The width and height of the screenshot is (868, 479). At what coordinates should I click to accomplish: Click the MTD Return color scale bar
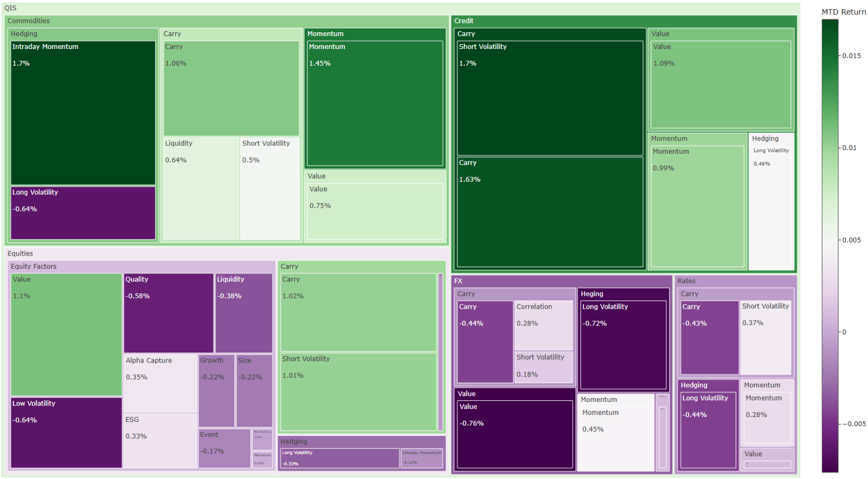pos(830,245)
